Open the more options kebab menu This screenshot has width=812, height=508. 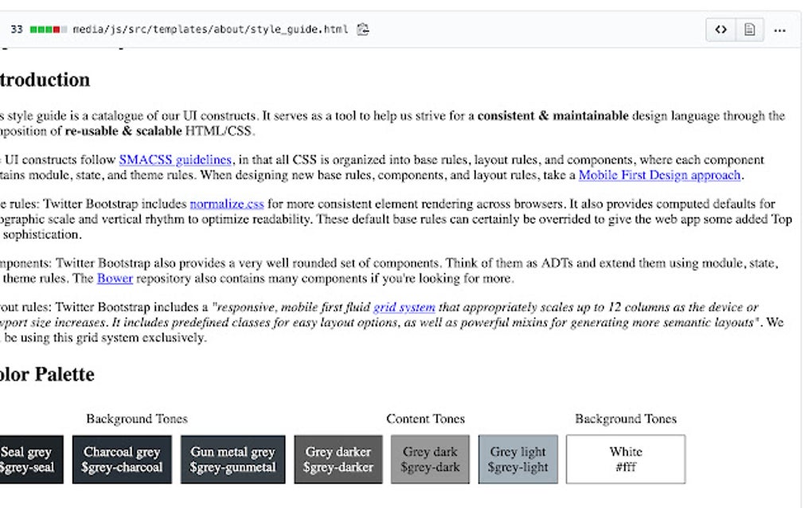coord(779,29)
